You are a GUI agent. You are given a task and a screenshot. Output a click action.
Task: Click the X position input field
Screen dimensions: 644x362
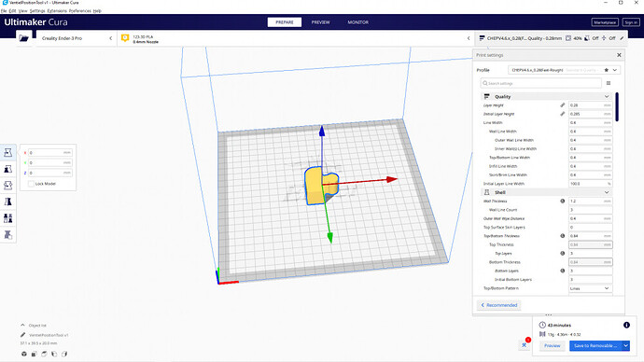[x=50, y=153]
